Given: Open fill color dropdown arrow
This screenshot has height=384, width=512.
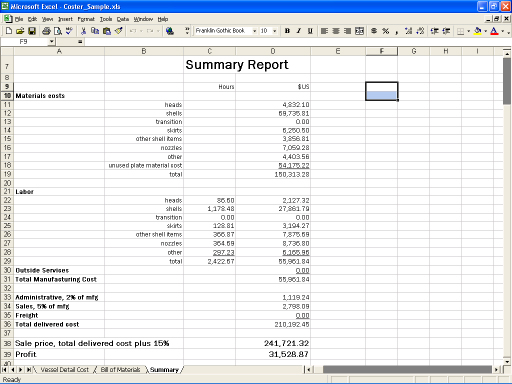Looking at the screenshot, I should pos(485,31).
